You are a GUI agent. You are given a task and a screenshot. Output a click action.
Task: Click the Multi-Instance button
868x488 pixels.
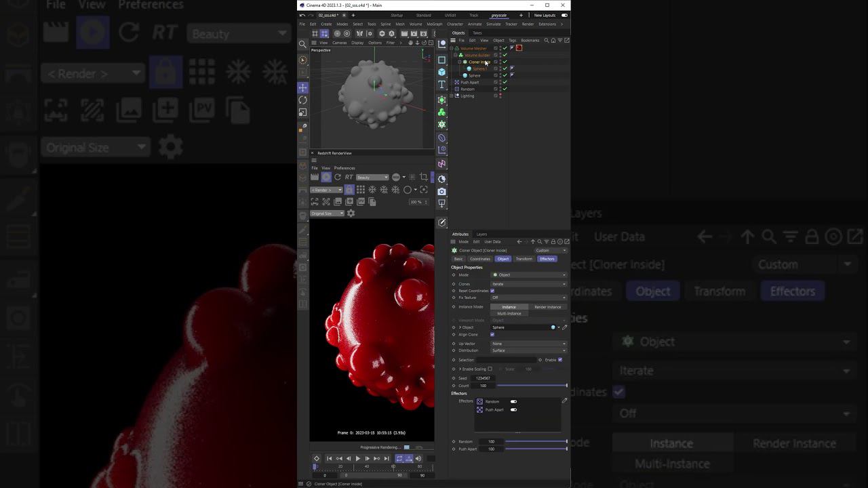pos(509,314)
